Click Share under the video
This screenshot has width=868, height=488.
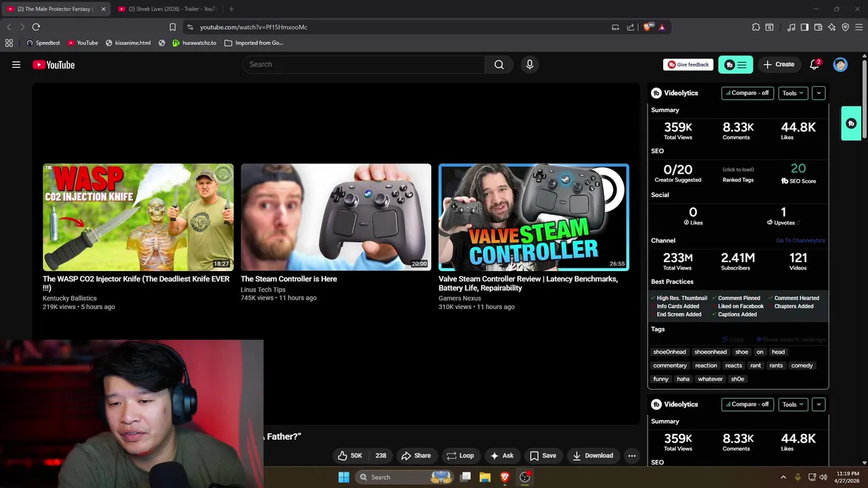[416, 455]
